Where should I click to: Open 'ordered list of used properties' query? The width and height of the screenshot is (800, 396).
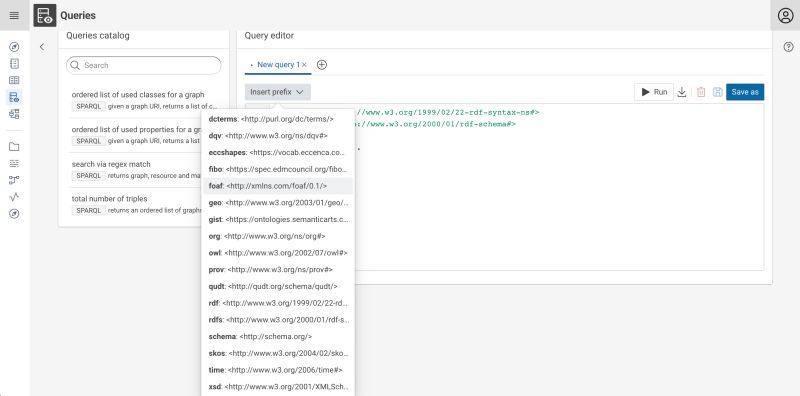[136, 129]
